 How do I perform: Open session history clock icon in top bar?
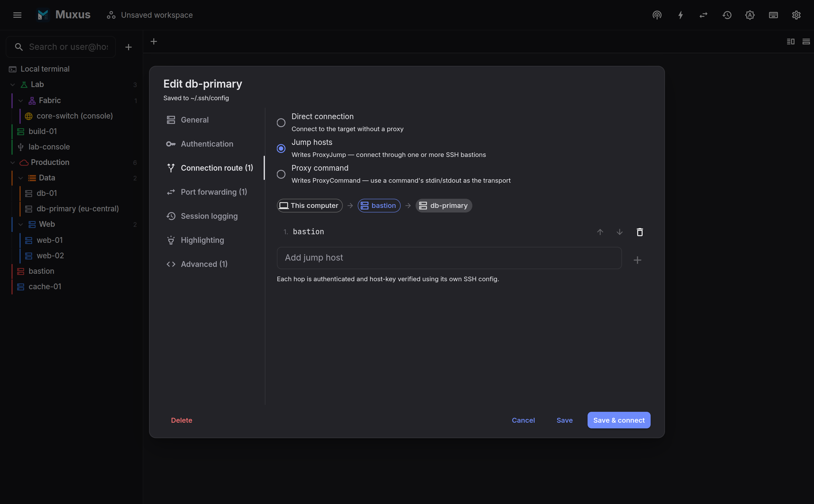click(727, 15)
